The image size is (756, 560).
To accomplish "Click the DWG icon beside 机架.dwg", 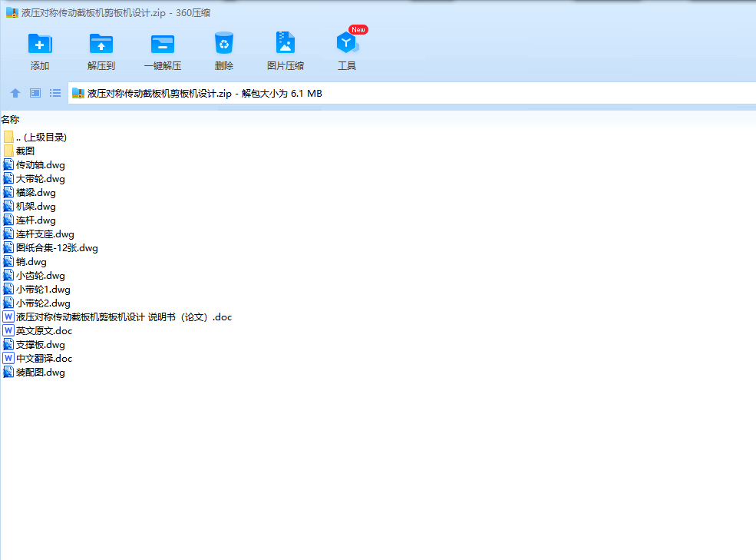I will point(8,206).
